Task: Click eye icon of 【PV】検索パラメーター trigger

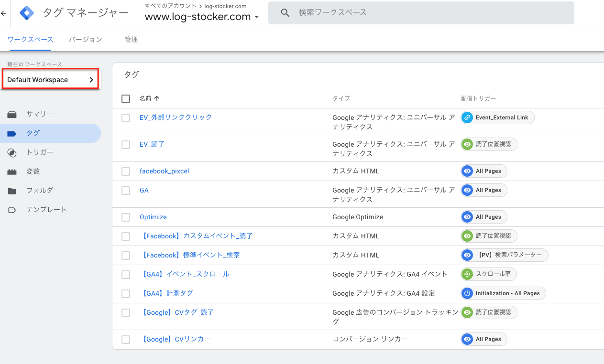Action: (x=467, y=255)
